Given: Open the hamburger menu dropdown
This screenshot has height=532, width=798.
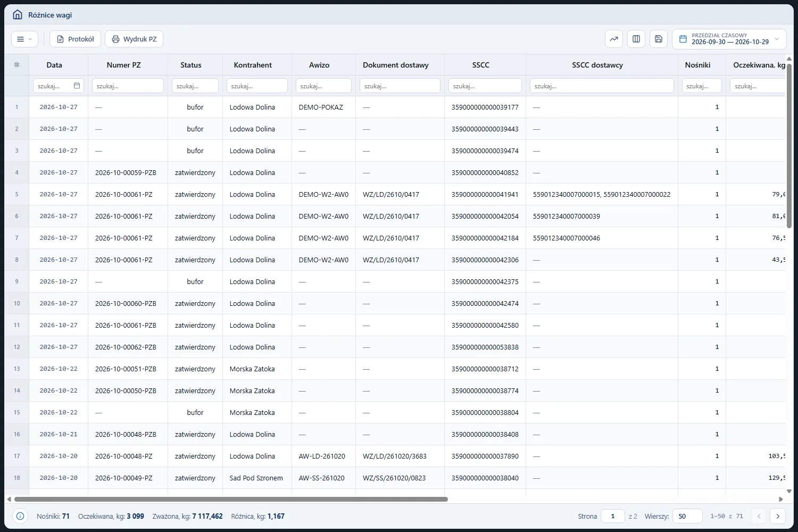Looking at the screenshot, I should pyautogui.click(x=24, y=39).
